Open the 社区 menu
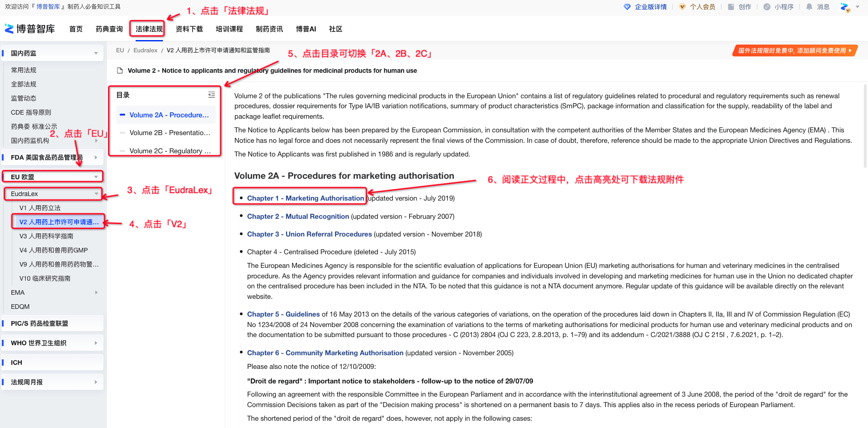The width and height of the screenshot is (868, 428). (335, 29)
